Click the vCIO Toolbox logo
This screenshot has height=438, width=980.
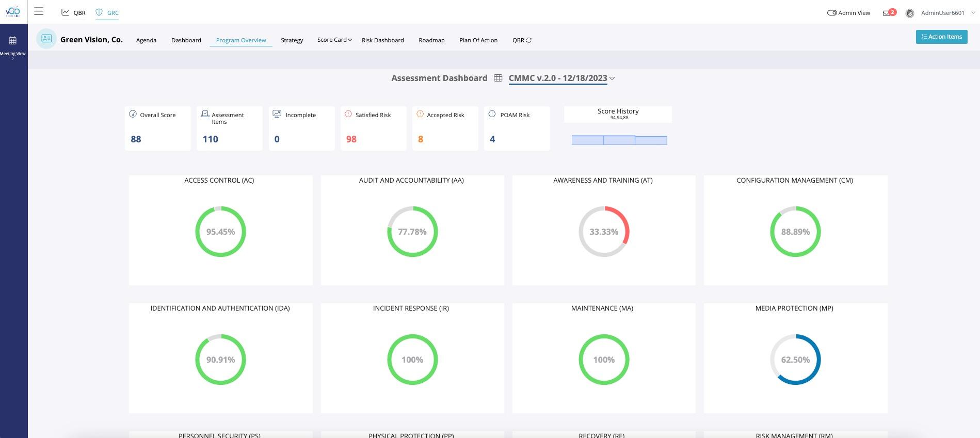tap(13, 11)
